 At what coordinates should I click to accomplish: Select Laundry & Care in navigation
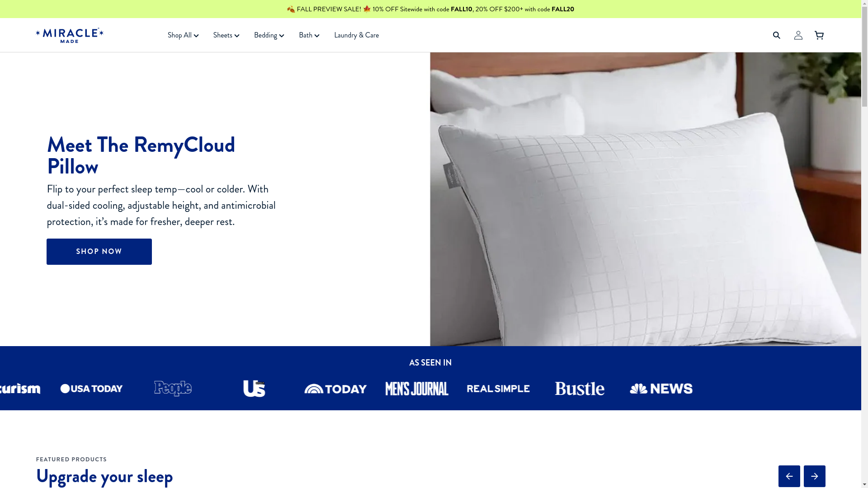356,35
